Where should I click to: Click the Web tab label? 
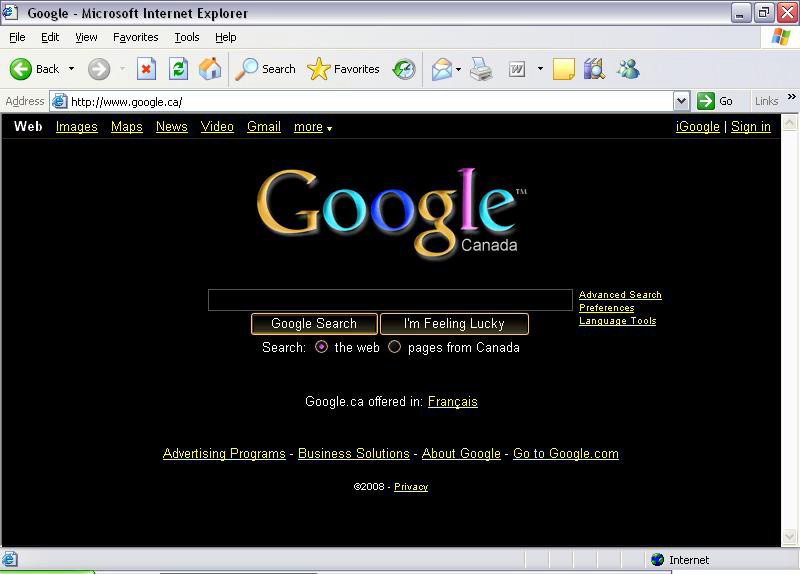[x=28, y=127]
